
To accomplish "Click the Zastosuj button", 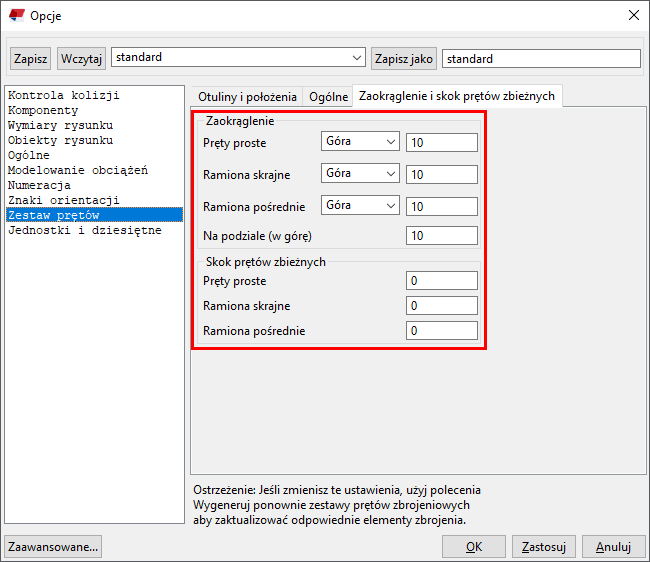I will (x=545, y=547).
